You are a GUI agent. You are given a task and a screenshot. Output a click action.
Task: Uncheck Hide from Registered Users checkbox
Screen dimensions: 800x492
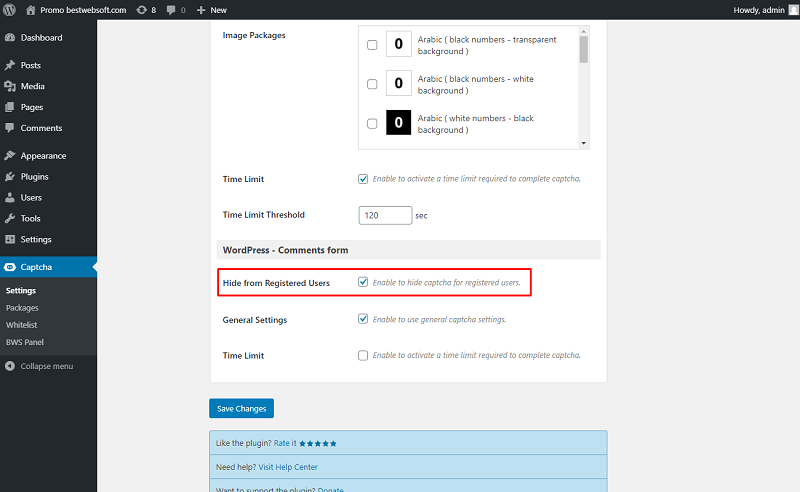point(363,282)
